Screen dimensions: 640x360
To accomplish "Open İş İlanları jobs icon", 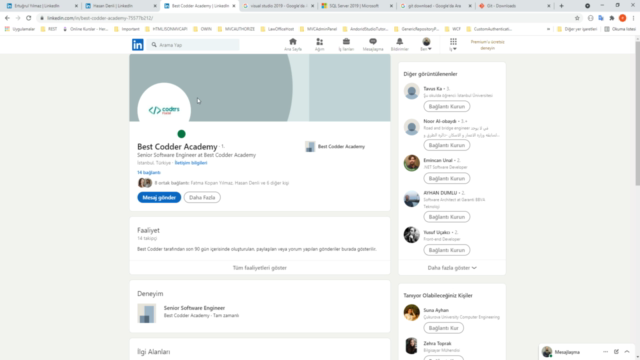I will (346, 44).
